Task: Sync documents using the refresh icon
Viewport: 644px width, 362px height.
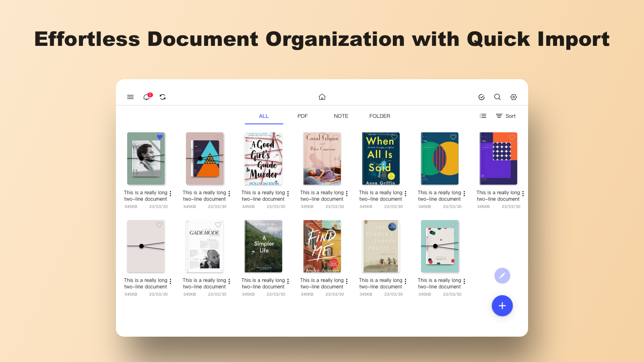Action: [x=162, y=97]
